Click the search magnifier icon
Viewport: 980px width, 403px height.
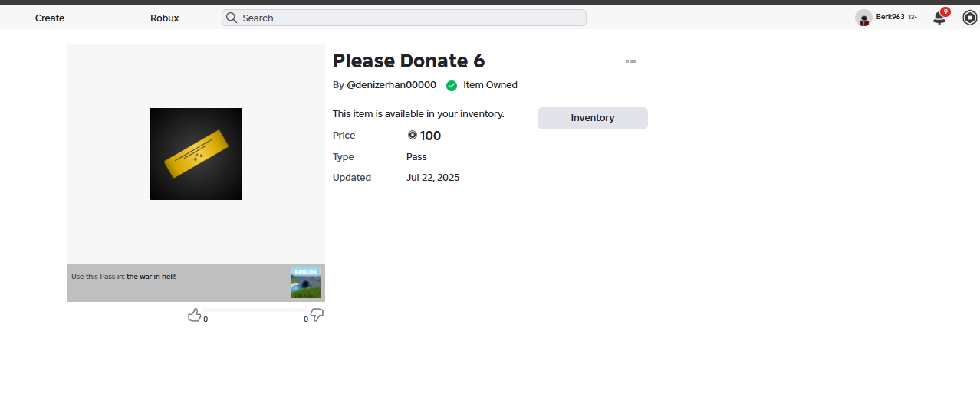click(x=230, y=18)
